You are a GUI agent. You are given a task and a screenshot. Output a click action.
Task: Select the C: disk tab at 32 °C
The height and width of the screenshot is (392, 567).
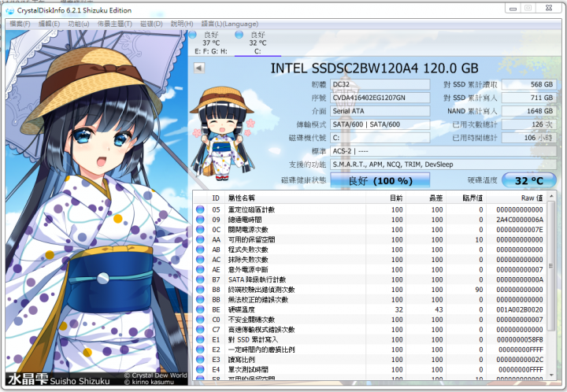[258, 43]
